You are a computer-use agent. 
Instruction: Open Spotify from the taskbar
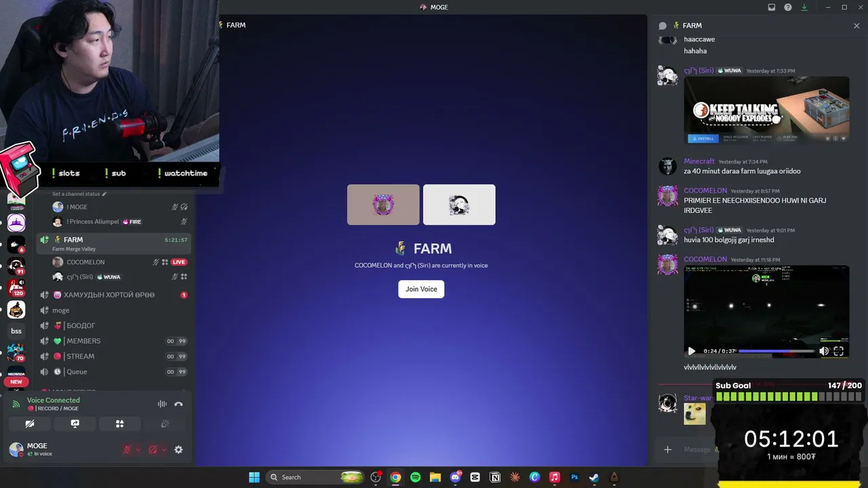(416, 477)
